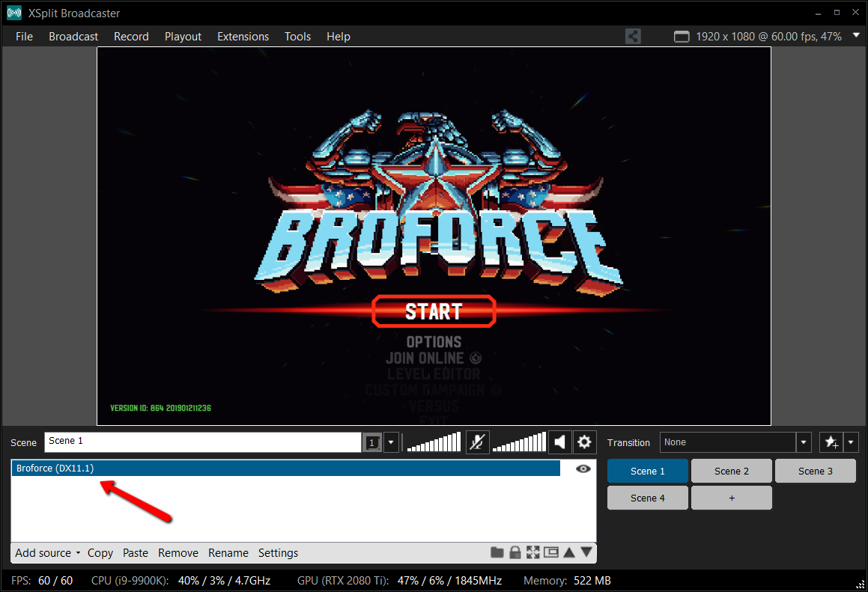The image size is (868, 592).
Task: Close the XSplit Broadcaster window
Action: pyautogui.click(x=856, y=12)
